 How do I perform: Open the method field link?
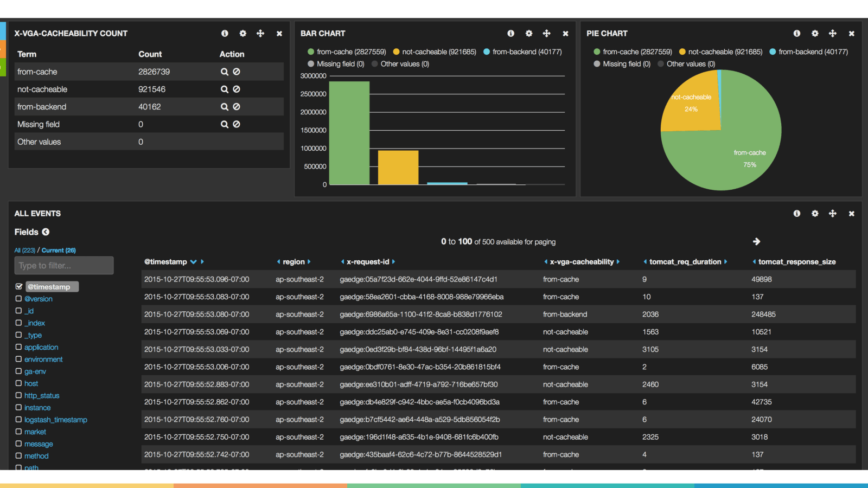[36, 456]
